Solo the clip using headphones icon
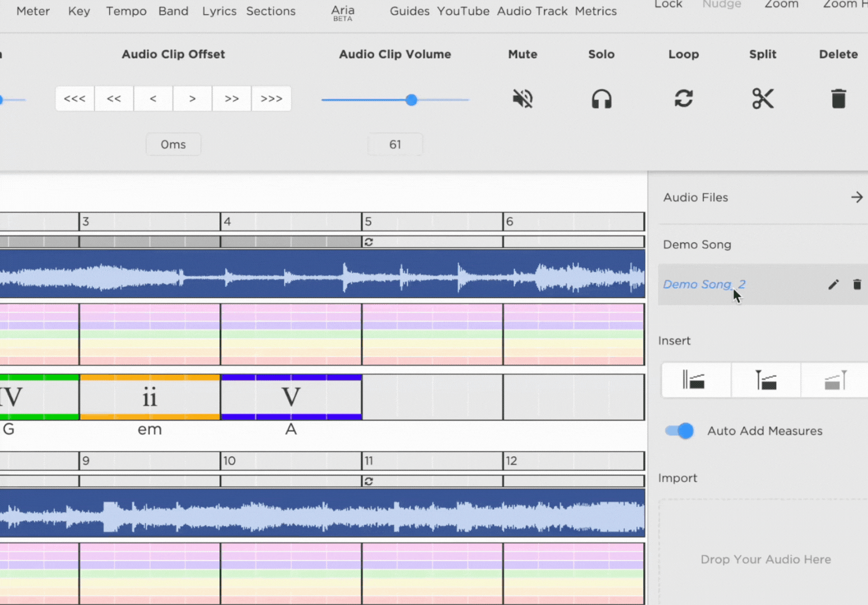Viewport: 868px width, 605px height. (x=601, y=99)
